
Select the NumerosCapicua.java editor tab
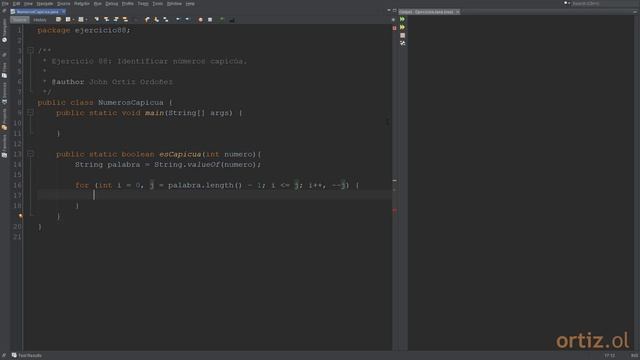pos(37,12)
